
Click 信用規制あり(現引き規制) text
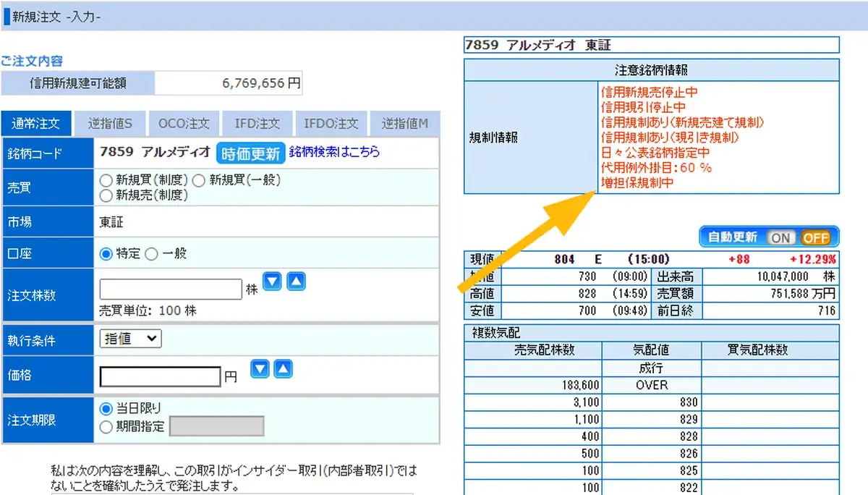click(x=671, y=137)
